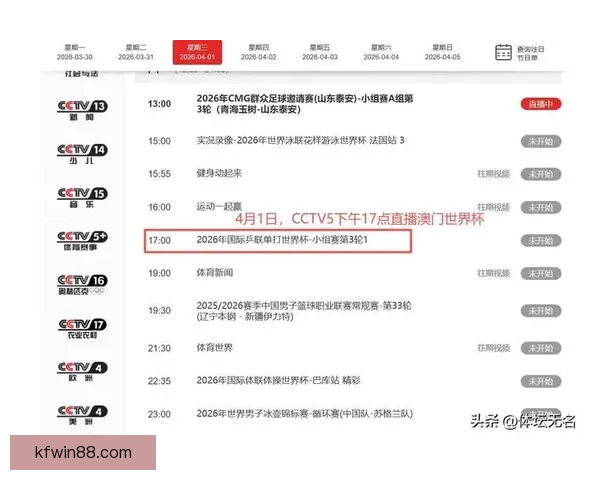Image resolution: width=600 pixels, height=480 pixels.
Task: Click 未开始 button for 健身动起来
Action: click(x=541, y=174)
